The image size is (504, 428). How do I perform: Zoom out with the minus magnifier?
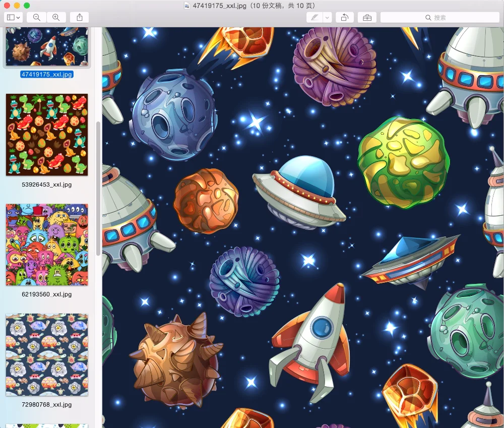37,17
